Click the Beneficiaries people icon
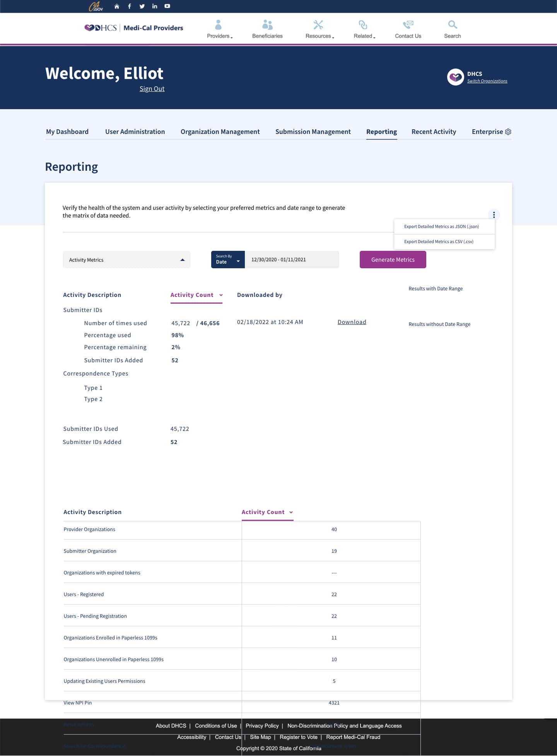This screenshot has width=557, height=756. click(267, 25)
